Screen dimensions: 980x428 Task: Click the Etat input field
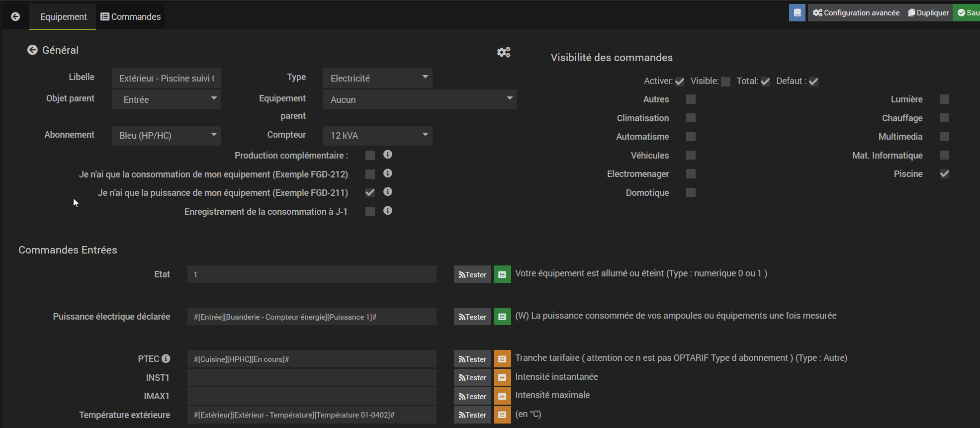click(312, 274)
